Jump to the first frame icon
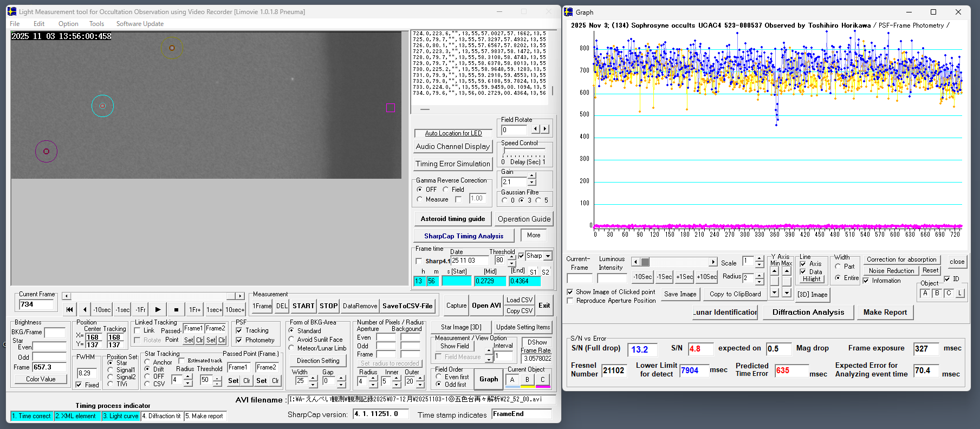 pos(69,310)
